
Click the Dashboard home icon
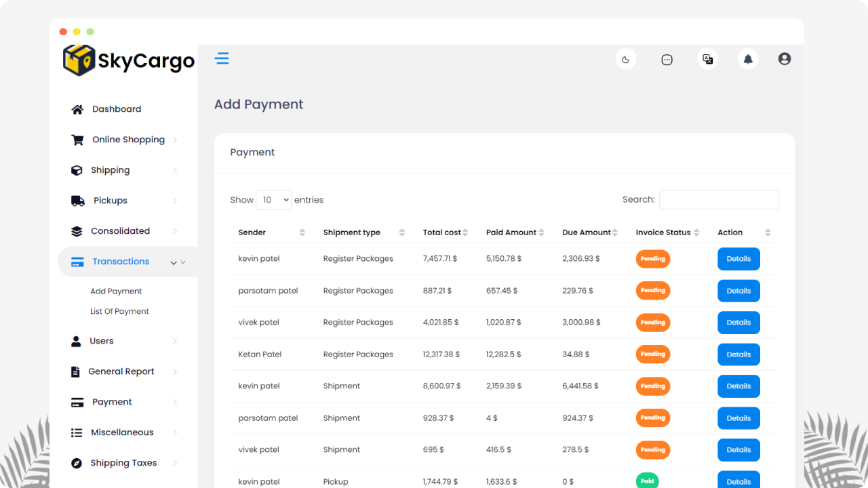coord(77,109)
